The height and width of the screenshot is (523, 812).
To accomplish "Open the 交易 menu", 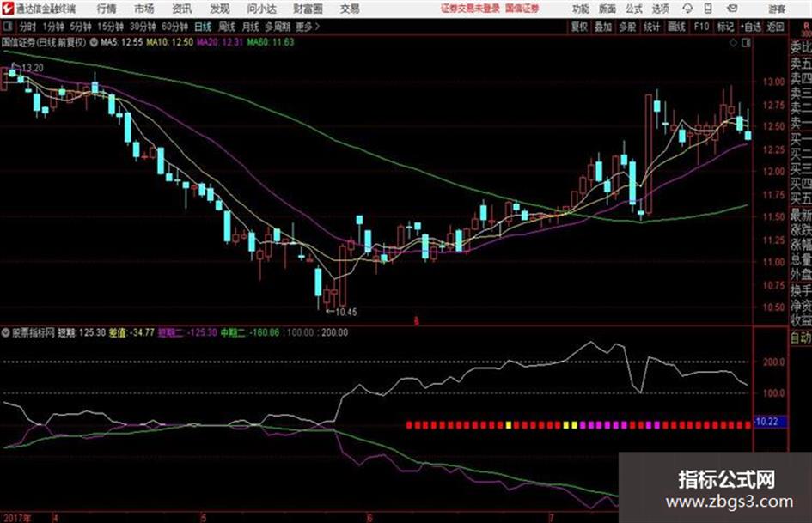I will (350, 9).
